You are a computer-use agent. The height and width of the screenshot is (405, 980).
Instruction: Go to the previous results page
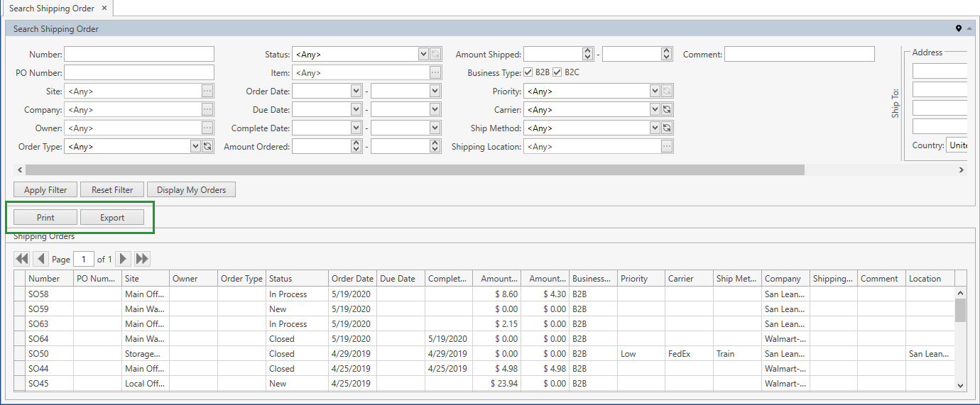tap(40, 259)
